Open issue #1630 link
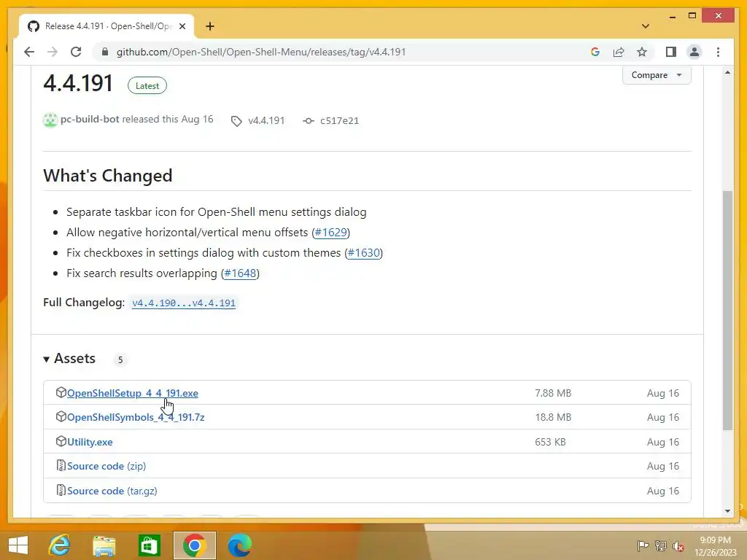Image resolution: width=747 pixels, height=560 pixels. 363,253
